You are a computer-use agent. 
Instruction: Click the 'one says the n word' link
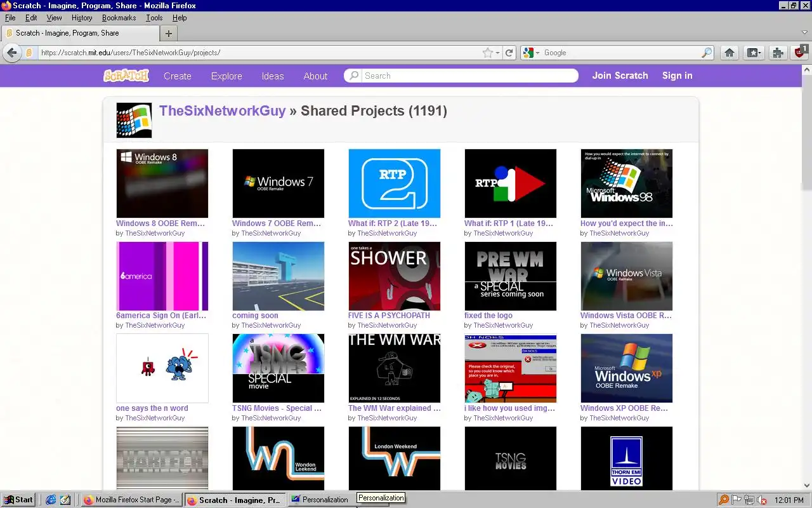(x=152, y=408)
